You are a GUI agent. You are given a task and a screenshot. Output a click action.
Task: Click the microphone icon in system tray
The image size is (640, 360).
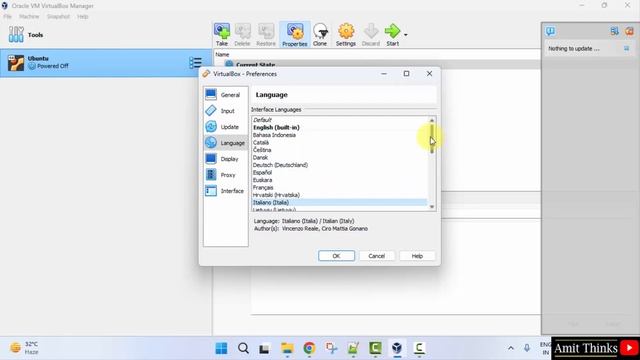pyautogui.click(x=527, y=348)
